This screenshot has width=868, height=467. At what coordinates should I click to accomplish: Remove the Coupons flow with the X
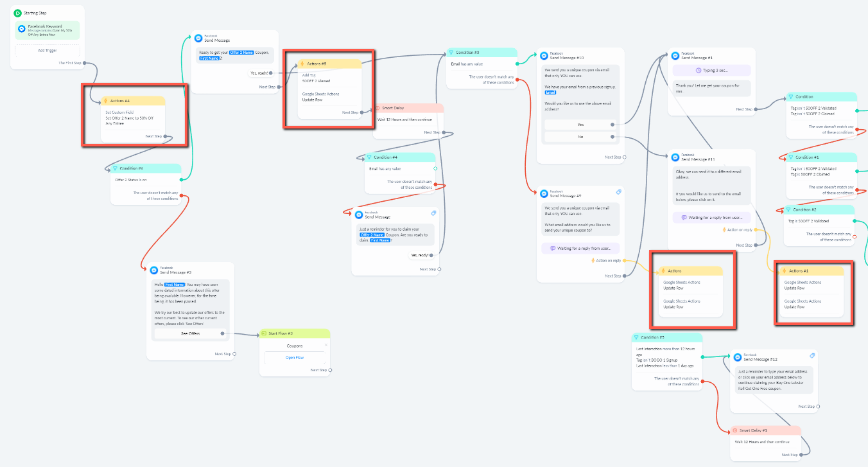pos(325,346)
